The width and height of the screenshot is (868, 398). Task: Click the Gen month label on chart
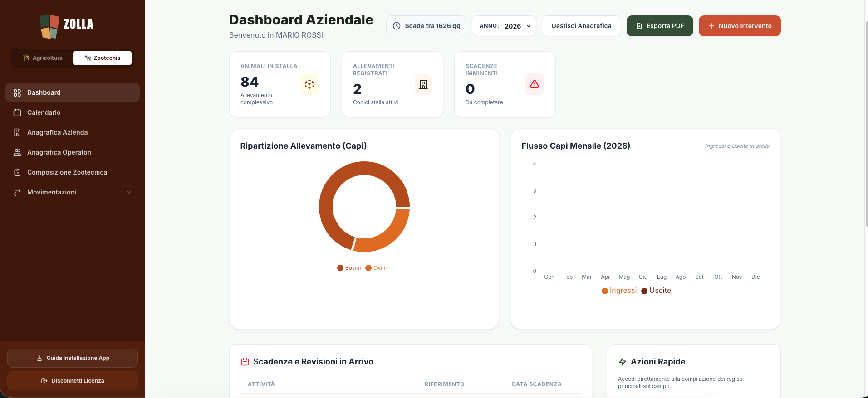pos(549,277)
